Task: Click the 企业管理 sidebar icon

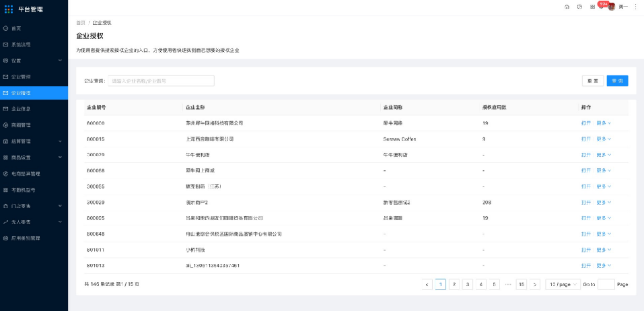Action: pos(5,77)
